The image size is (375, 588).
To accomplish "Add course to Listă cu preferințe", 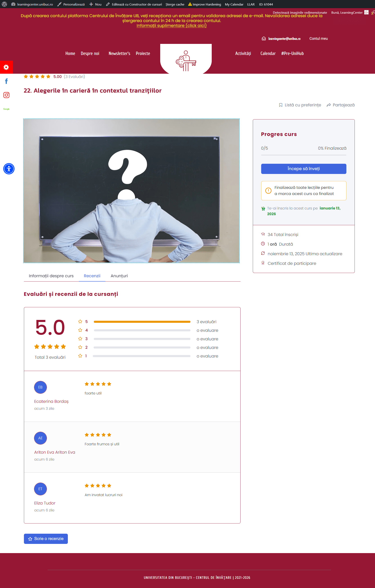I will click(300, 105).
